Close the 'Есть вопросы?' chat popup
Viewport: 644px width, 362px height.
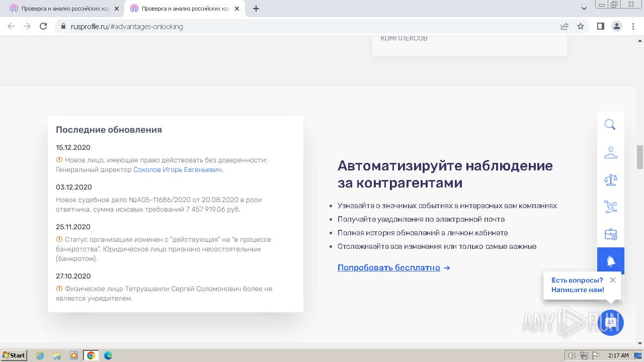click(612, 280)
